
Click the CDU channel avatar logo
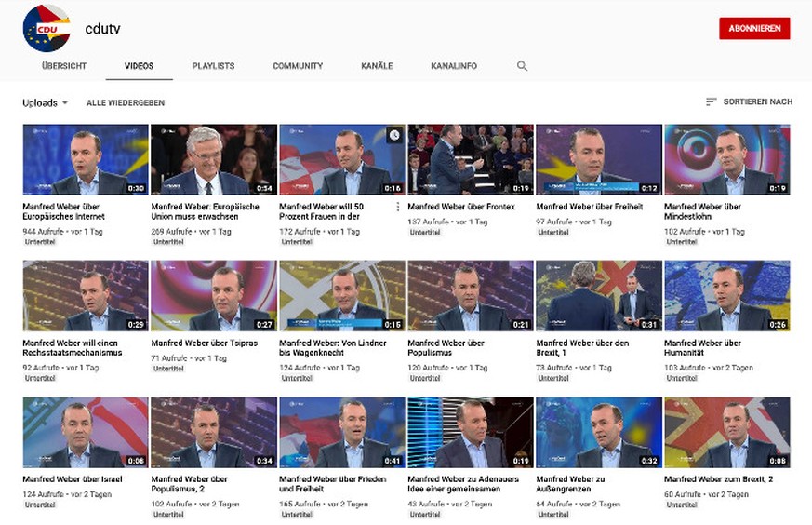point(47,28)
